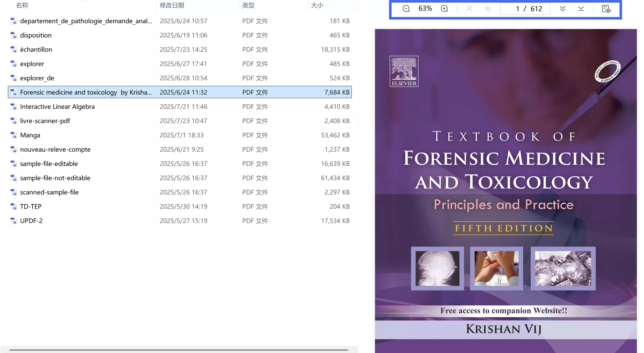644x353 pixels.
Task: Select the échantillon PDF file
Action: tap(180, 49)
